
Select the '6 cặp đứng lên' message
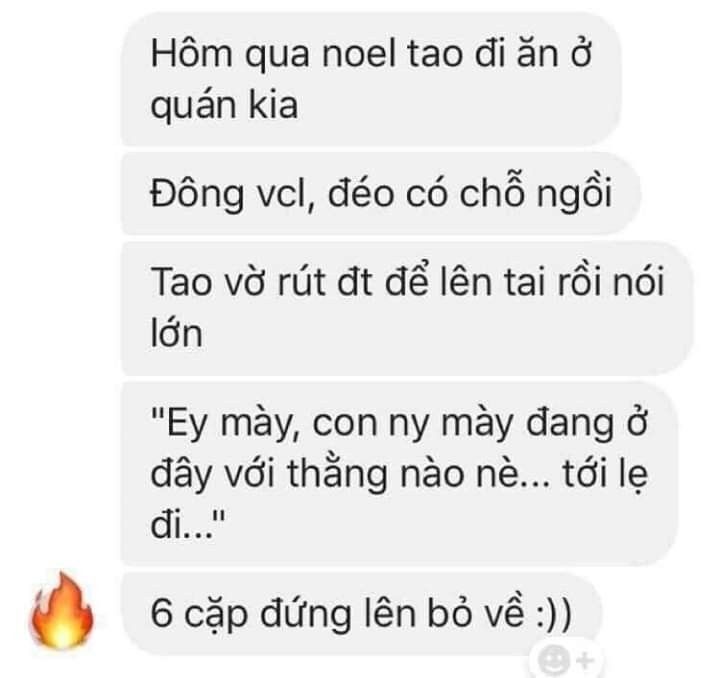(361, 613)
